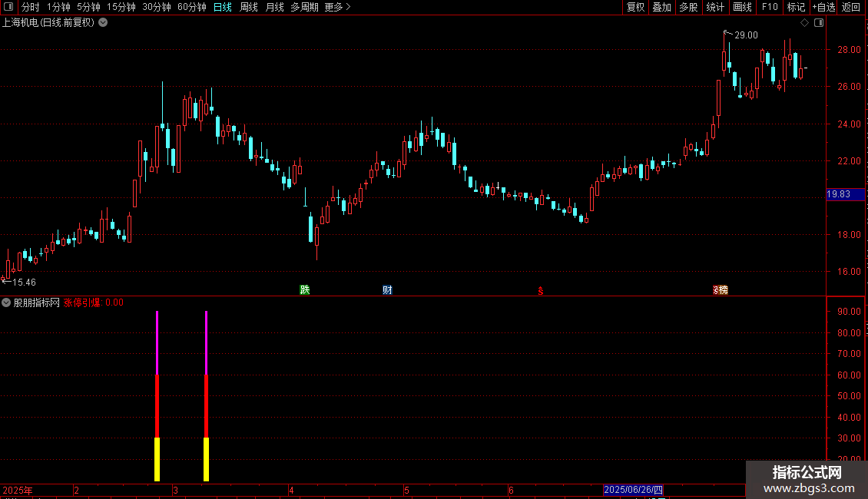Viewport: 868px width, 499px height.
Task: Switch to 分时 intraday view
Action: point(31,7)
